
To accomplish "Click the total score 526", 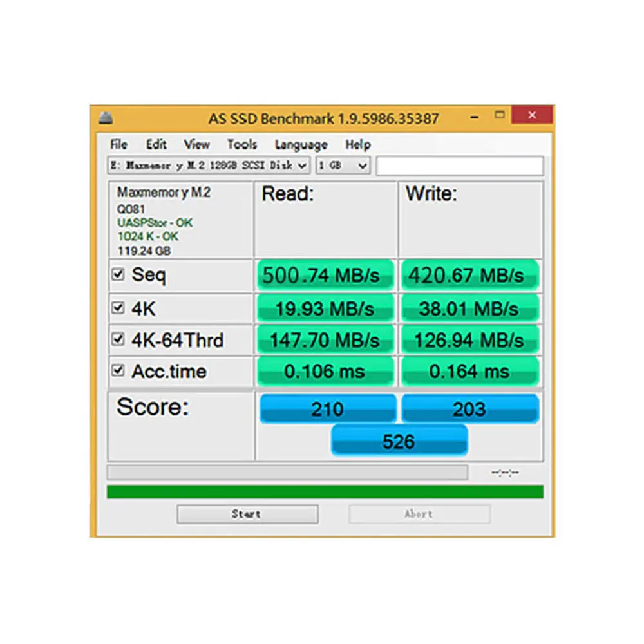I will [x=399, y=440].
